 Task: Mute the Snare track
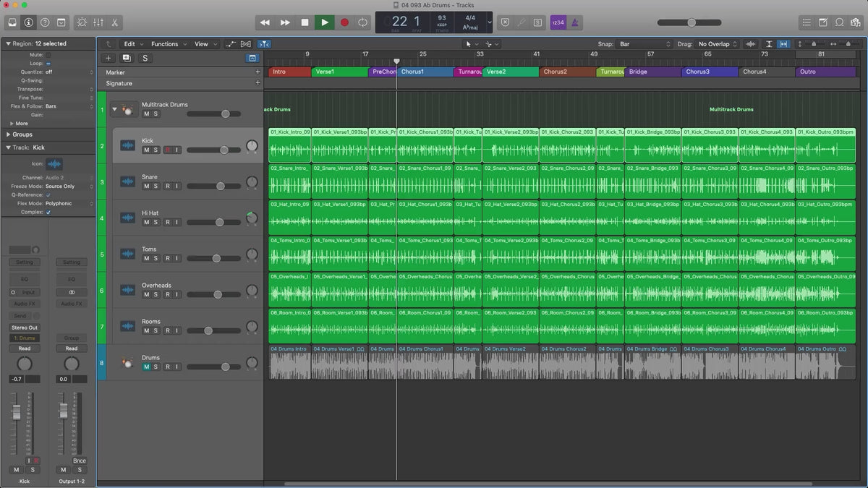pos(146,186)
